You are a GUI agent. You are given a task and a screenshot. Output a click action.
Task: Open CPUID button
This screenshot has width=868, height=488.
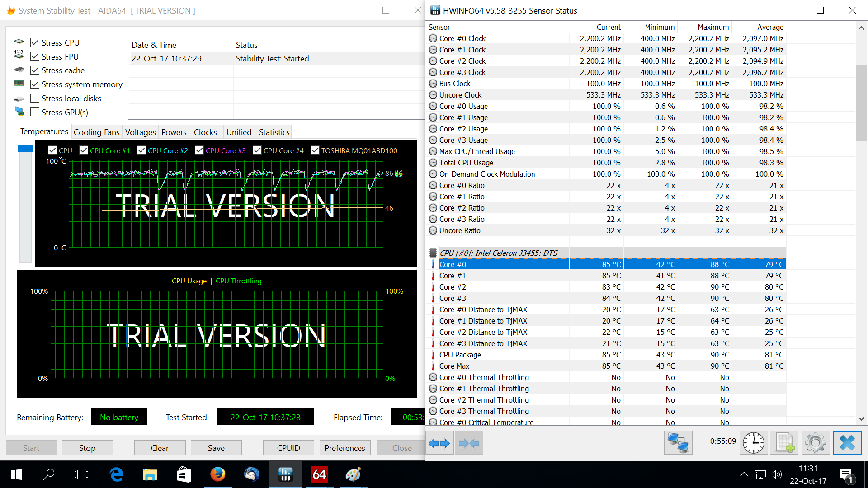[x=288, y=448]
